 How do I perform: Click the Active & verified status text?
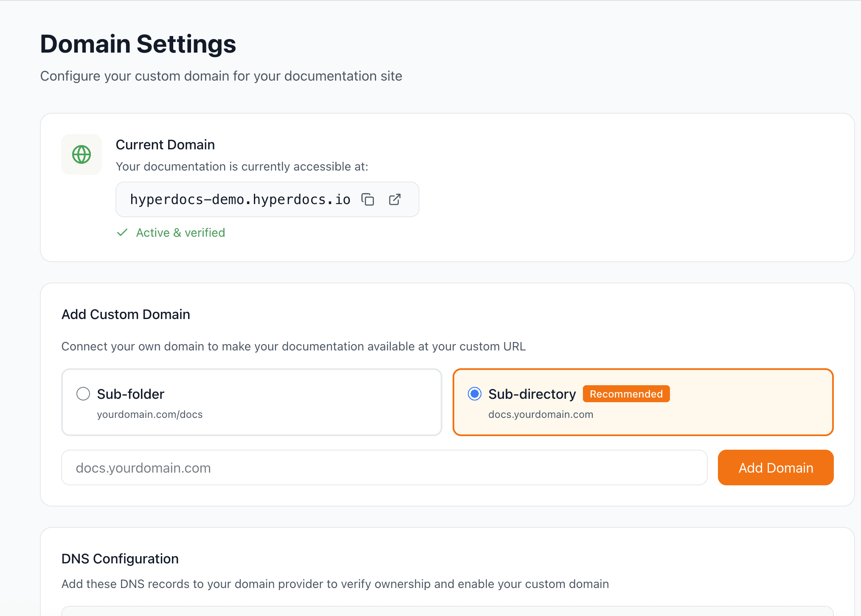pos(180,232)
